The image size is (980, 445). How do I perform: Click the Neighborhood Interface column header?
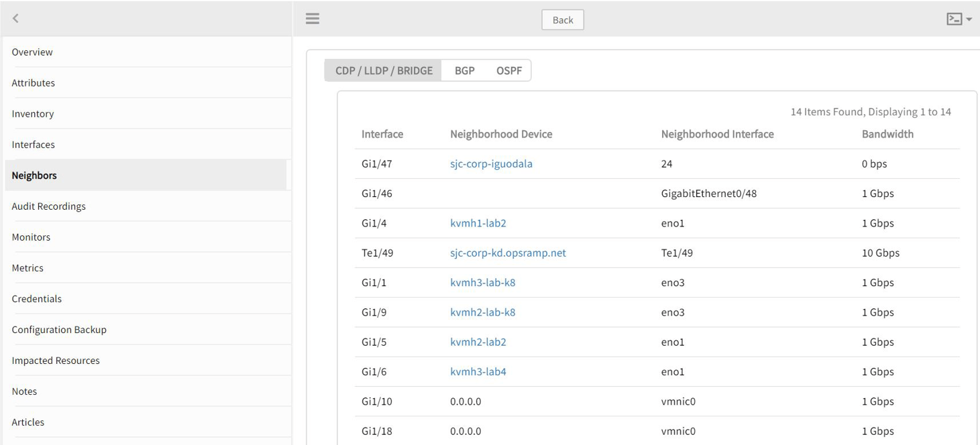pos(717,134)
